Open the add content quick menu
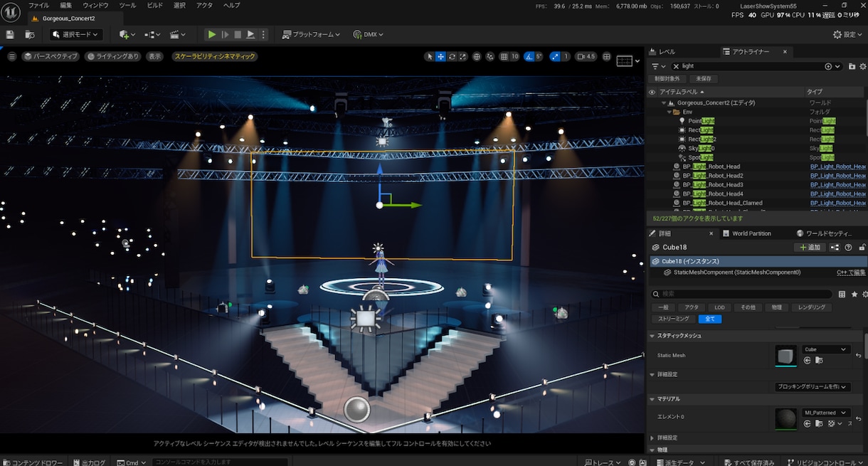868x466 pixels. click(x=127, y=34)
